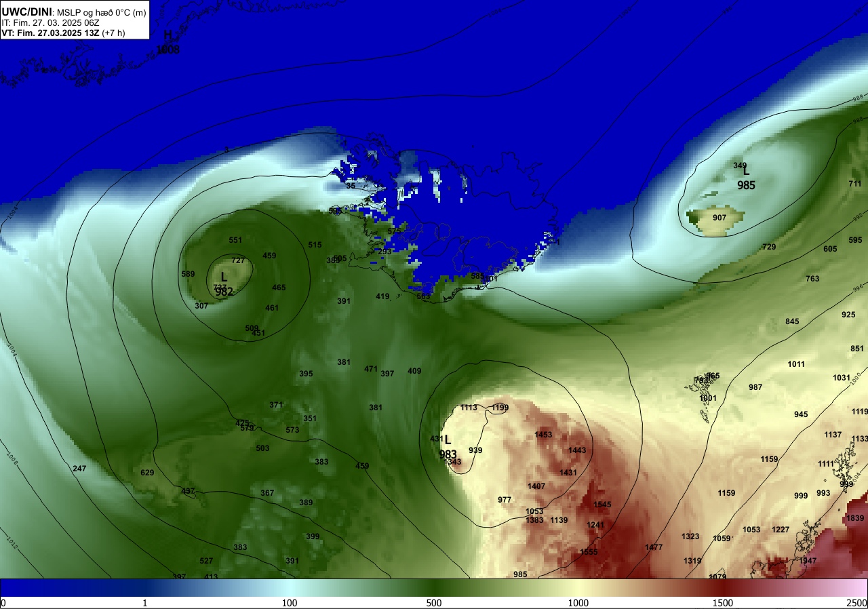Click the L 982 low-pressure center
The width and height of the screenshot is (868, 609).
(224, 285)
